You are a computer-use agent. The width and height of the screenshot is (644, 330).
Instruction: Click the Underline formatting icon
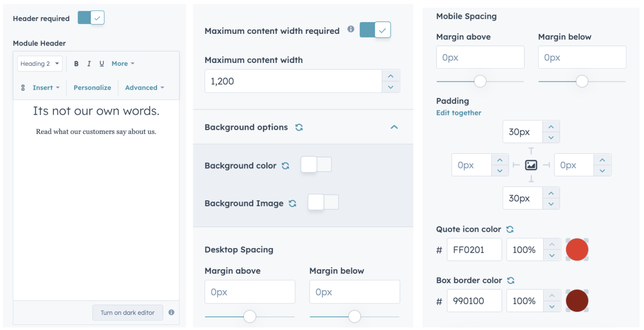[102, 64]
